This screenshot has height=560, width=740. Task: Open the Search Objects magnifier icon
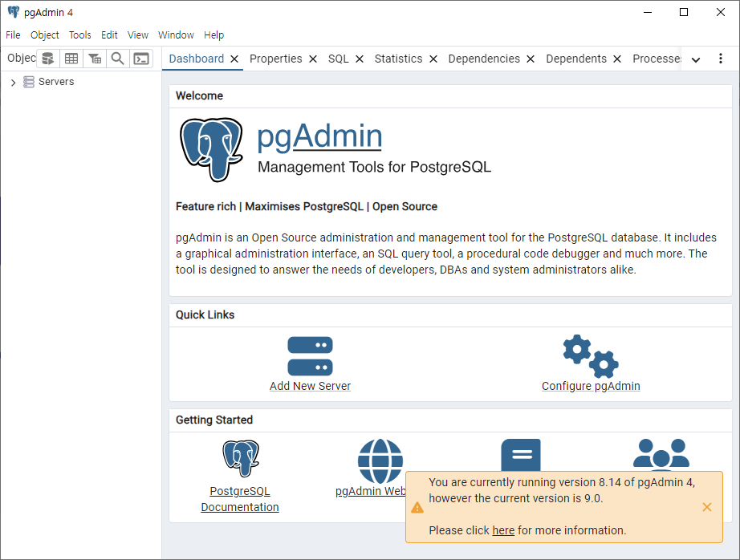(117, 59)
